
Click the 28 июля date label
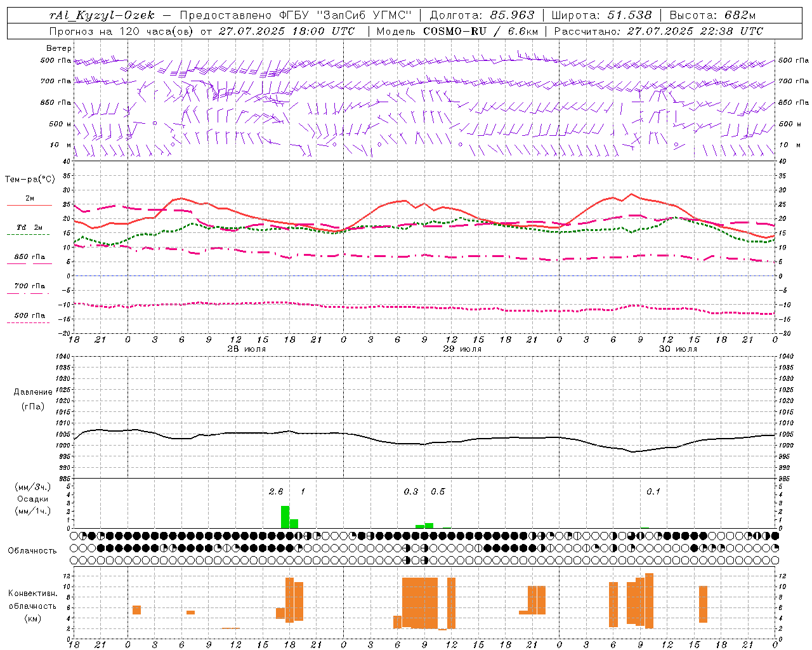click(247, 349)
